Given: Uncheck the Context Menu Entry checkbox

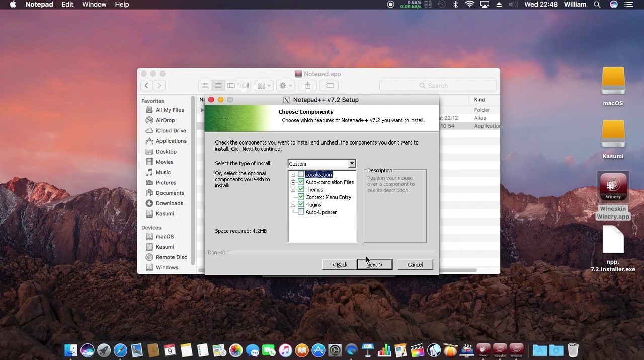Looking at the screenshot, I should 301,197.
